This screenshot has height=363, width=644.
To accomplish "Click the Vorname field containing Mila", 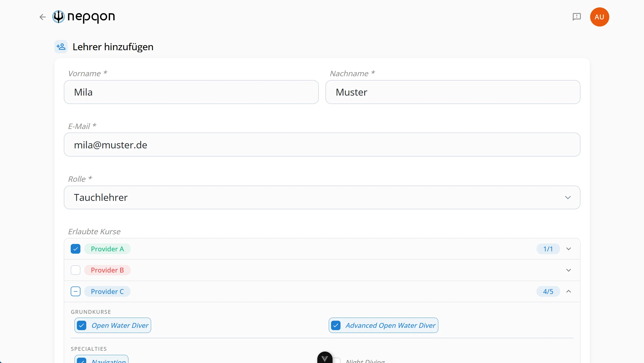I will click(191, 92).
